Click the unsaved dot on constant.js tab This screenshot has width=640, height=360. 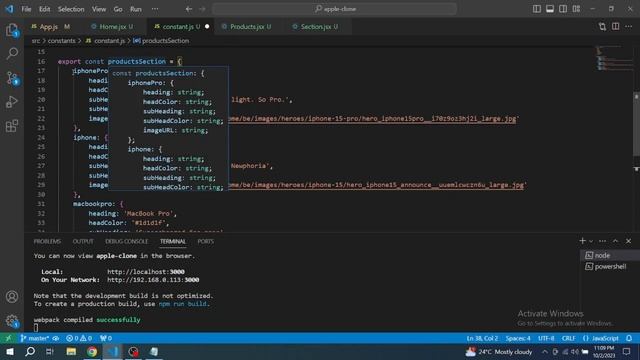[207, 27]
